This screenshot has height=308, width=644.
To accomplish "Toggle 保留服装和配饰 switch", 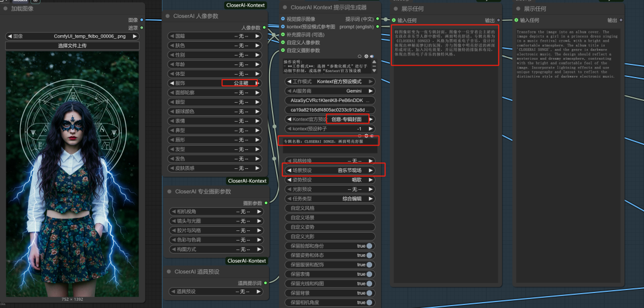I will point(370,265).
